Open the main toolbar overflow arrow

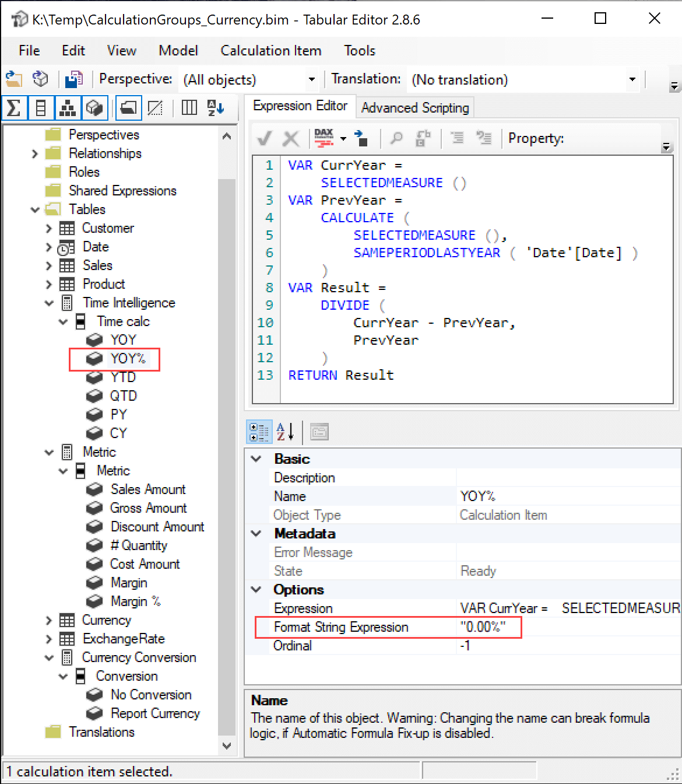point(674,87)
